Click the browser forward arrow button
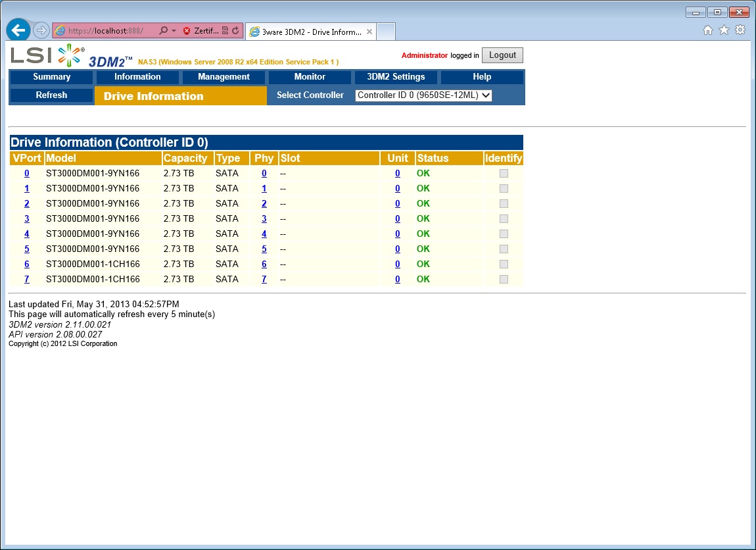 [41, 30]
